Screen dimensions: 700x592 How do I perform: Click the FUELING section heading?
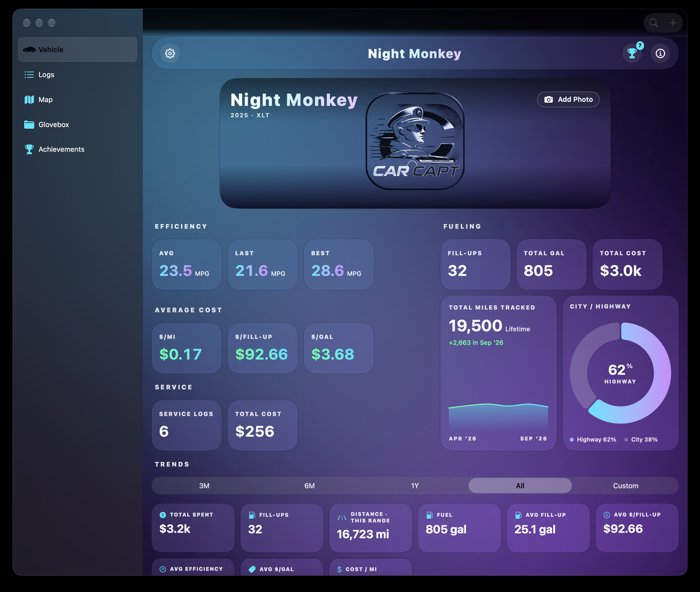pos(462,226)
